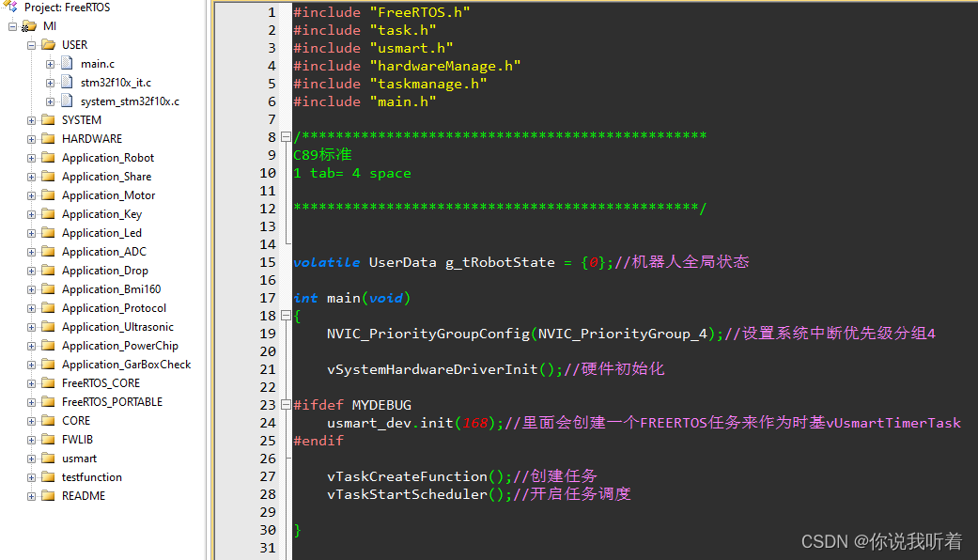
Task: Click on usmart_dev.init call
Action: click(390, 423)
